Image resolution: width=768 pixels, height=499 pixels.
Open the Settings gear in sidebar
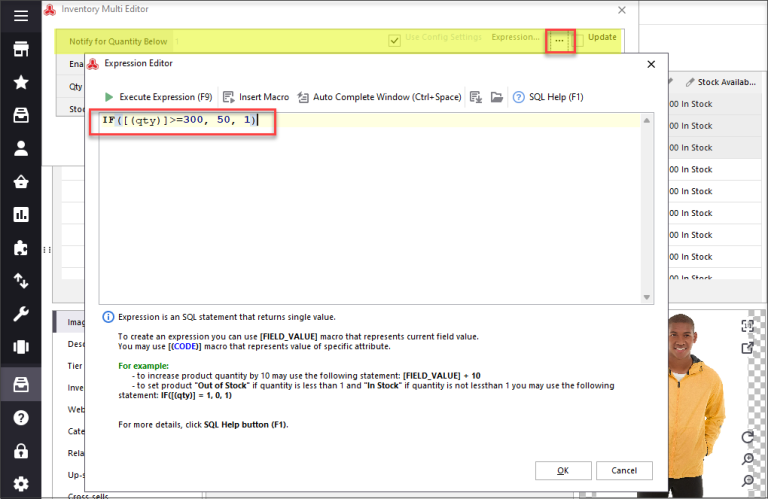20,484
